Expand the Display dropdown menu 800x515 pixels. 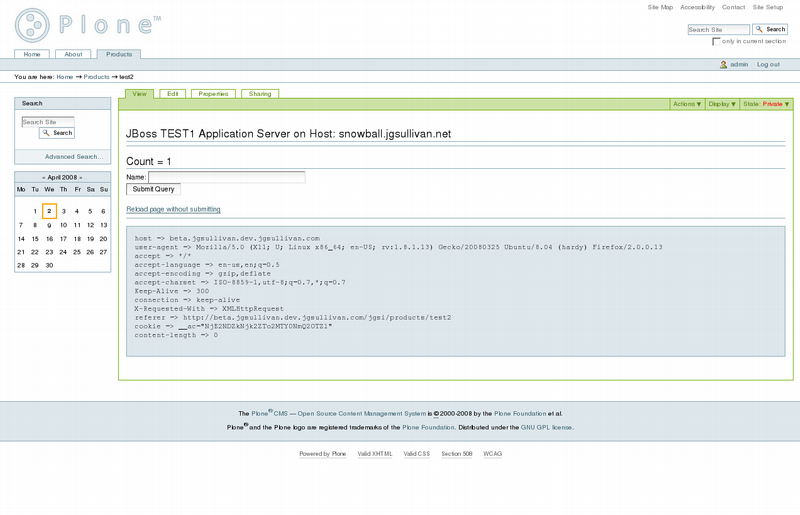pos(722,104)
